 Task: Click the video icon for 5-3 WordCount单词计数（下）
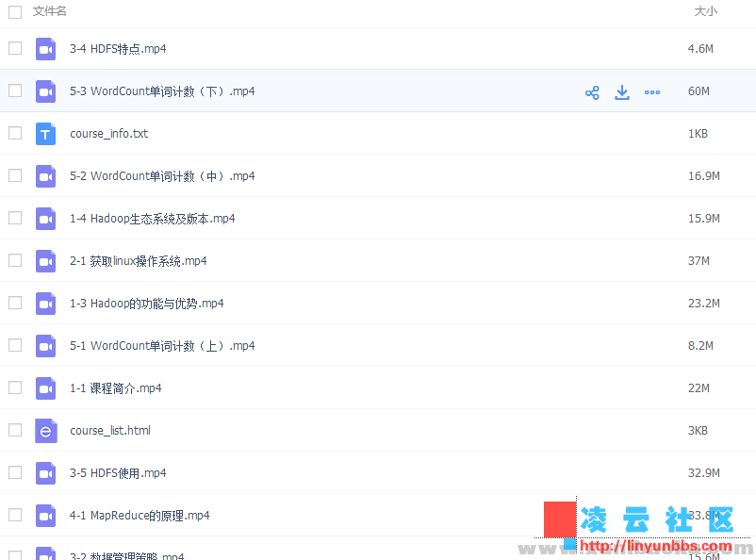click(x=46, y=91)
